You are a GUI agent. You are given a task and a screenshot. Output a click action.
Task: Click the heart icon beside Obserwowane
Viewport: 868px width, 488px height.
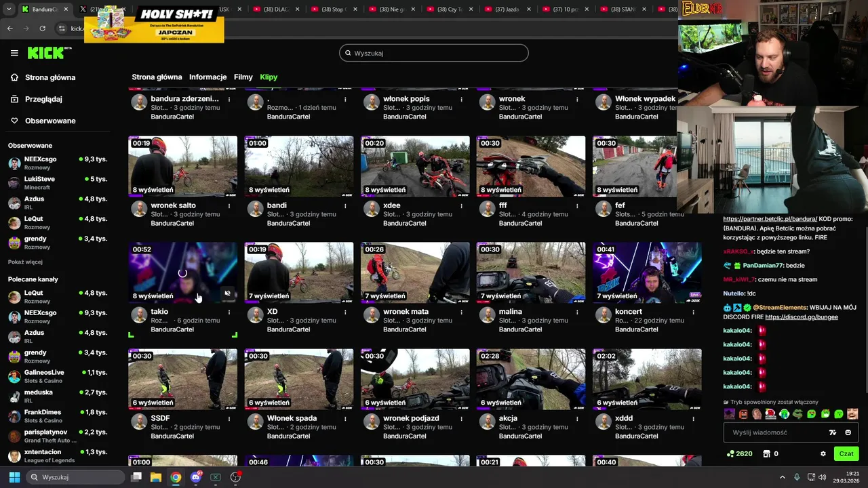pyautogui.click(x=14, y=121)
